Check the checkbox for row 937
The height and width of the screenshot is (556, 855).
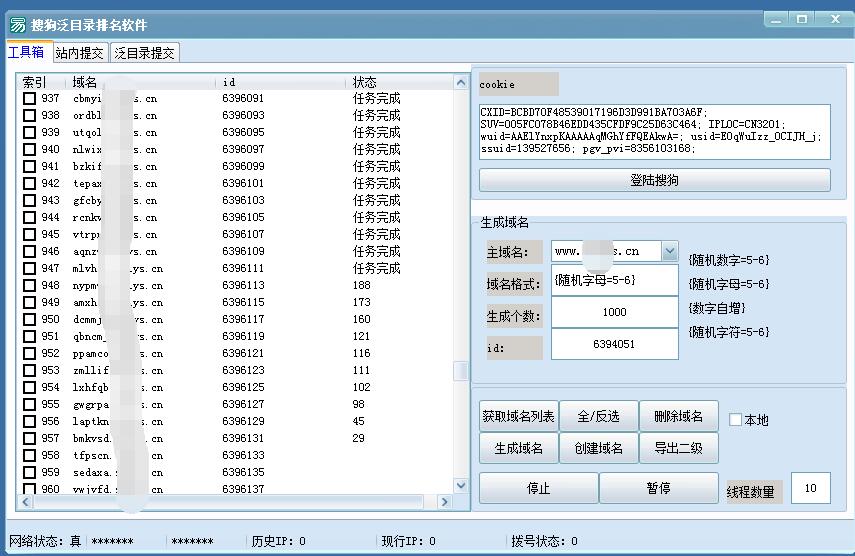click(x=29, y=99)
